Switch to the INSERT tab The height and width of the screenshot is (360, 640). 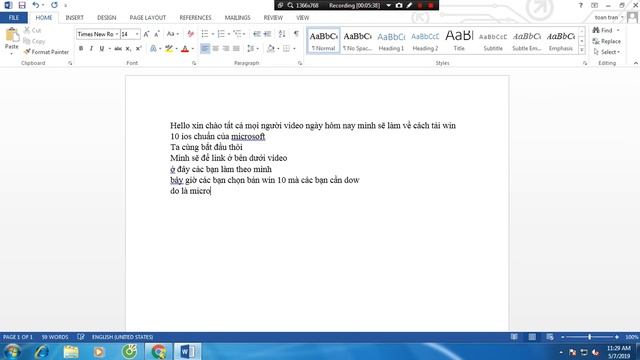tap(74, 18)
